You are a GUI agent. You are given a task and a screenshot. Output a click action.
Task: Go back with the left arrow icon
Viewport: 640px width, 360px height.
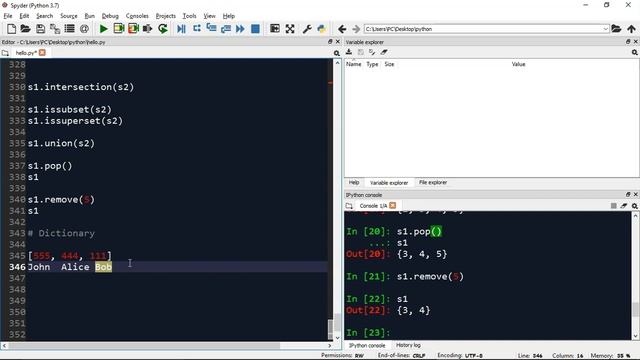[x=342, y=29]
